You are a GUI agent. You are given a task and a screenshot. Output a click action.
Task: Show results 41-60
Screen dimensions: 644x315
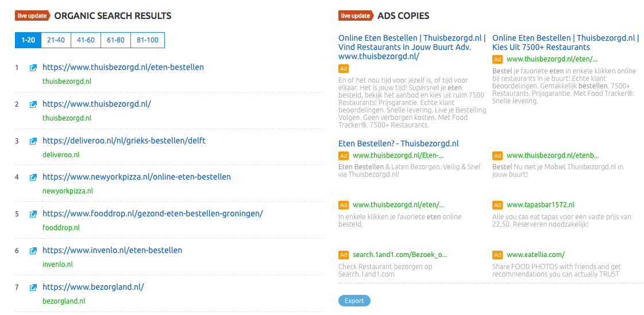86,40
